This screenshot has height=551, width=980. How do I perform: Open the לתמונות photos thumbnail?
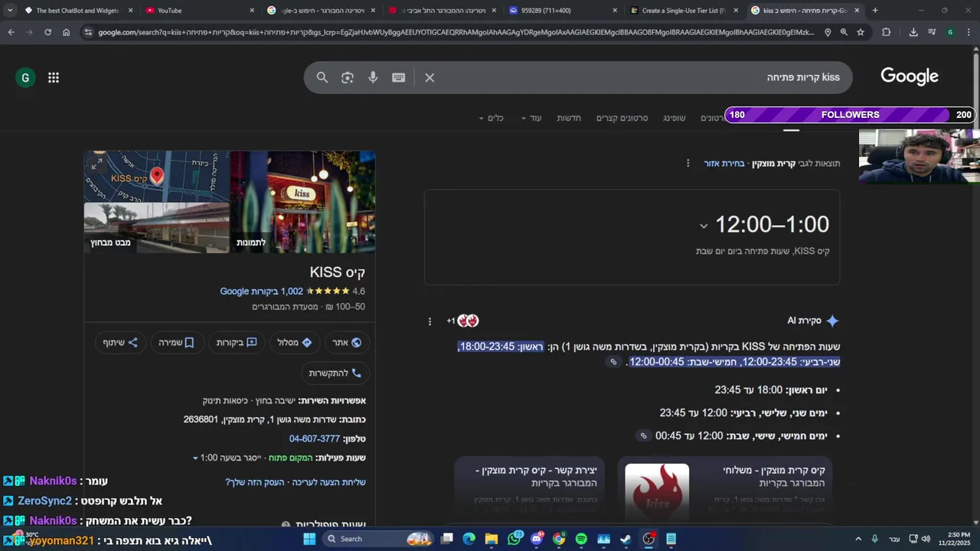pyautogui.click(x=303, y=202)
